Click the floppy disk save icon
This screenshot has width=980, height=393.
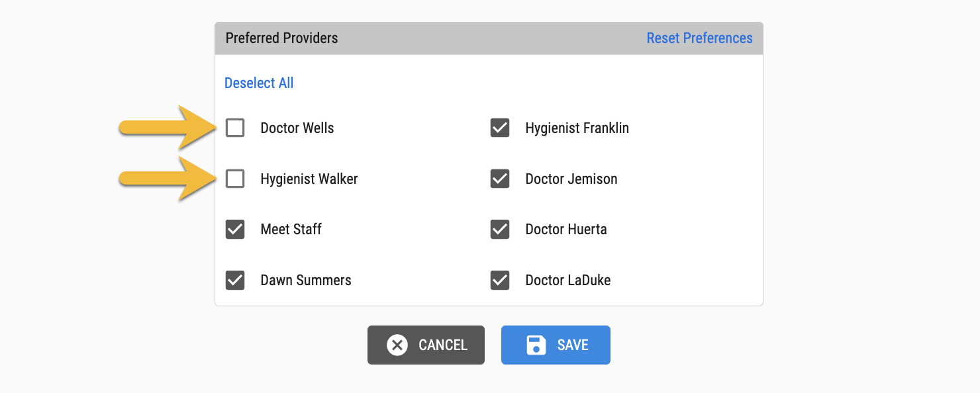536,345
